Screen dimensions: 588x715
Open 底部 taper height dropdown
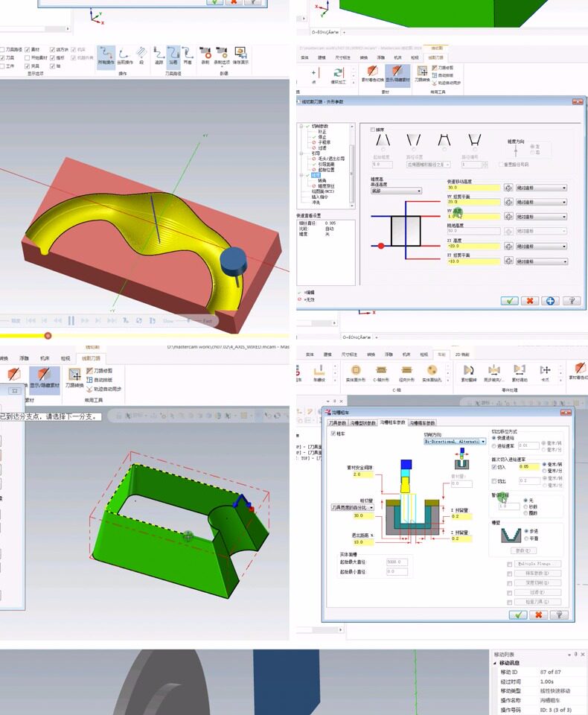396,191
